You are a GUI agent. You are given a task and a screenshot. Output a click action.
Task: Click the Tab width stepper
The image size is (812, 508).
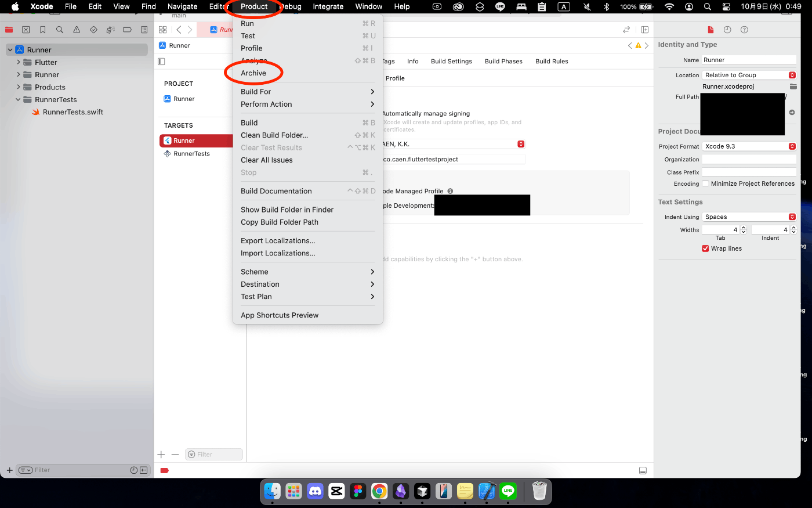pyautogui.click(x=744, y=230)
